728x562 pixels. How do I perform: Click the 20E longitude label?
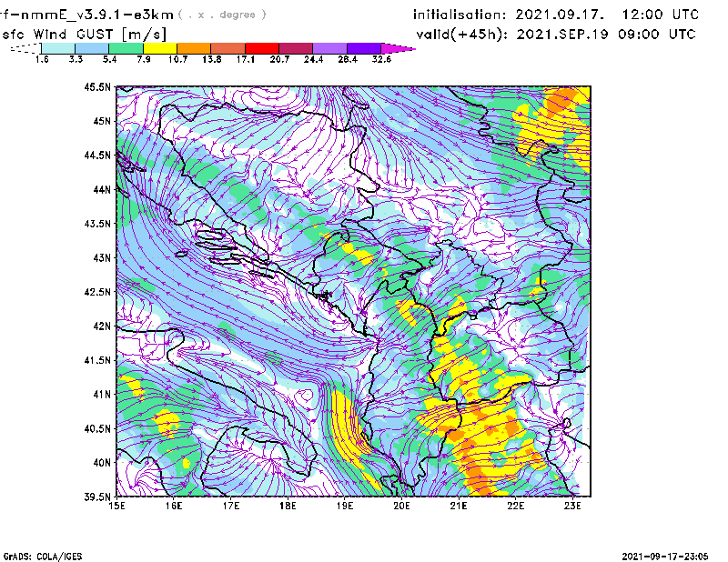(x=401, y=506)
